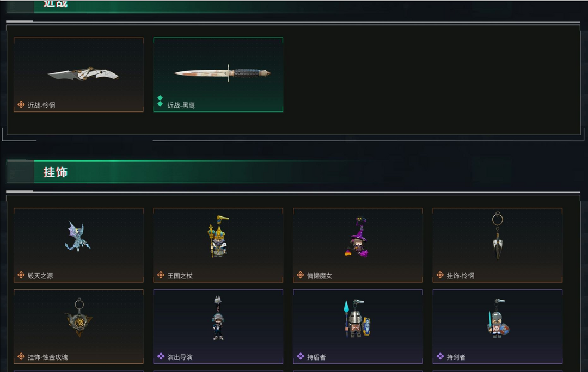Select the 持盾者 knight charm icon

(357, 318)
